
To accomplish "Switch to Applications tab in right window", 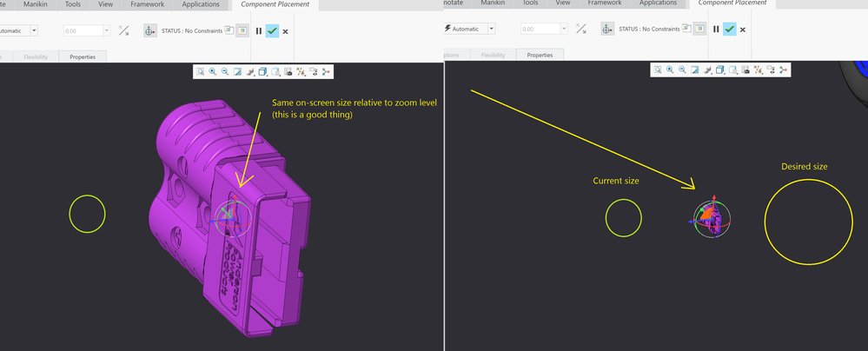I will coord(659,3).
